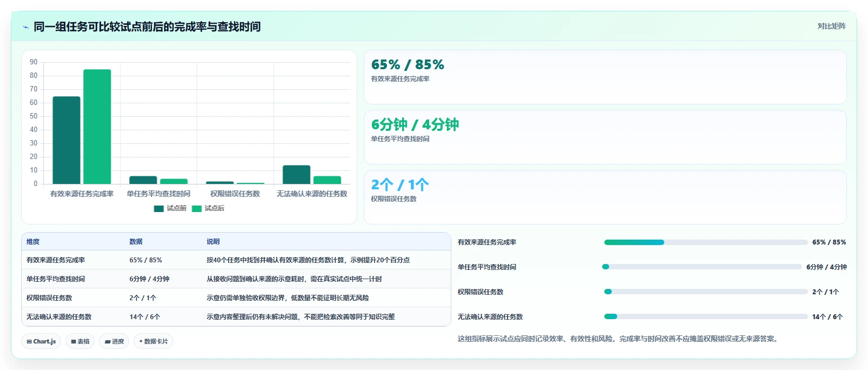Click the description starting 从接收问题到确认来源
Viewport: 868px width, 370px height.
[x=295, y=279]
